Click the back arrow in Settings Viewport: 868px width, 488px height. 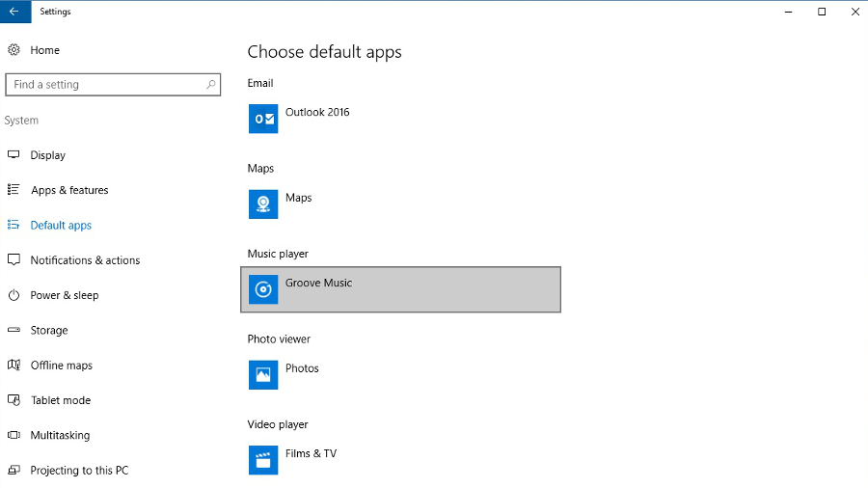click(14, 12)
